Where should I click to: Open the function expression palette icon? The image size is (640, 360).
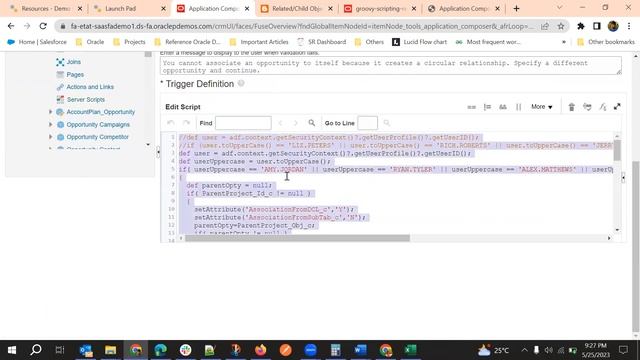tap(602, 107)
